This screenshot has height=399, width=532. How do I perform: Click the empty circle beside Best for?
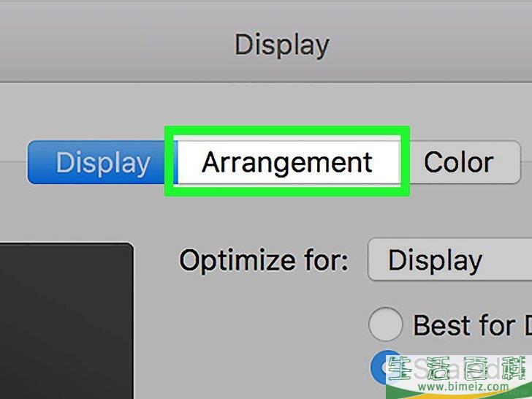(x=385, y=324)
